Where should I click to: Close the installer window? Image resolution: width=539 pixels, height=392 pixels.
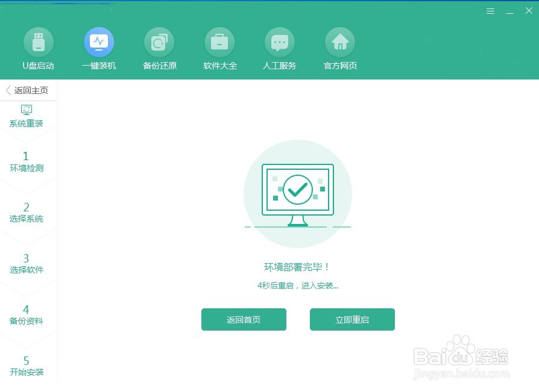[529, 11]
